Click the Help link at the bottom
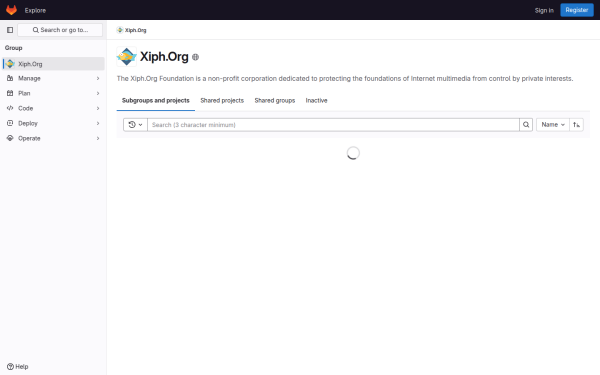 tap(18, 367)
